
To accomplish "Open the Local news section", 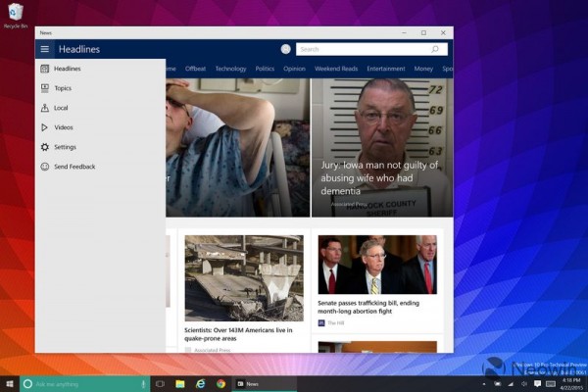I will point(61,108).
